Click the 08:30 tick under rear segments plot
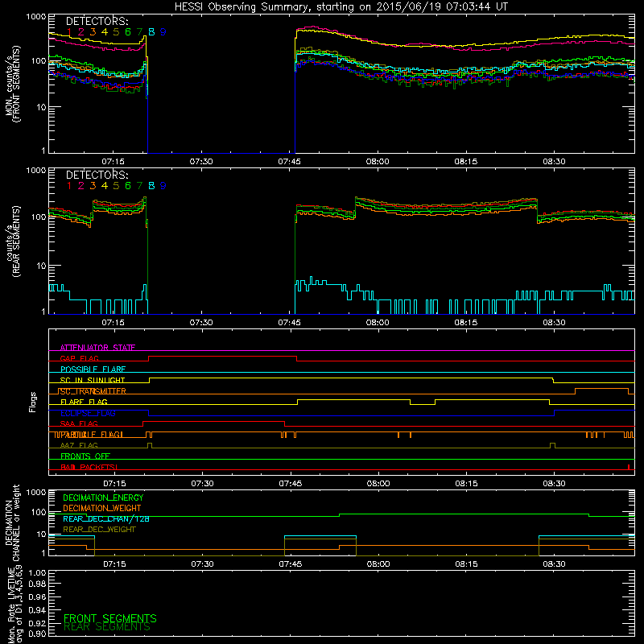This screenshot has width=644, height=644. point(554,323)
